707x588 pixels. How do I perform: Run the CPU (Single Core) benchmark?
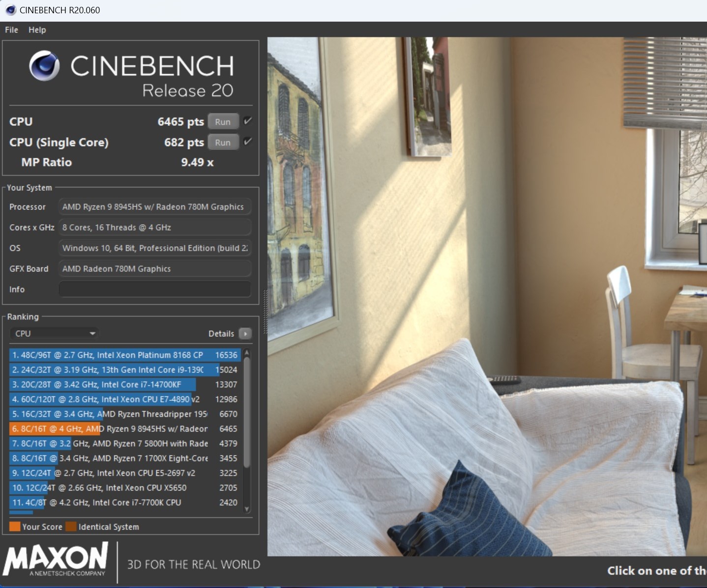[223, 142]
